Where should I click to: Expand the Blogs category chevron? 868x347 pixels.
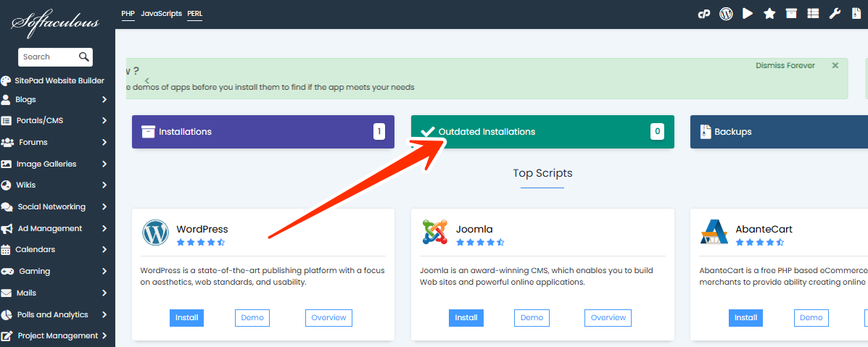pos(104,100)
